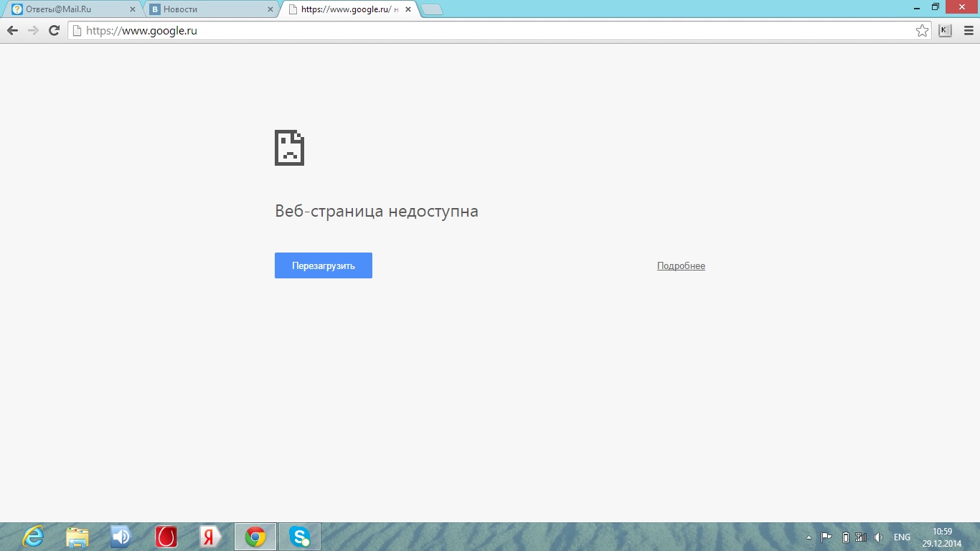Open the Action Center flag icon

(x=826, y=537)
